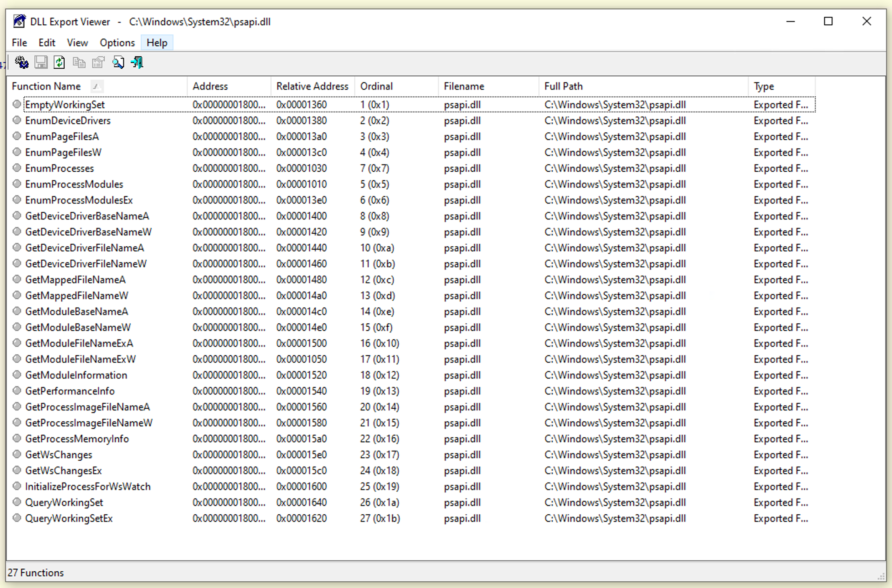
Task: Copy selected items via the copy icon
Action: point(79,62)
